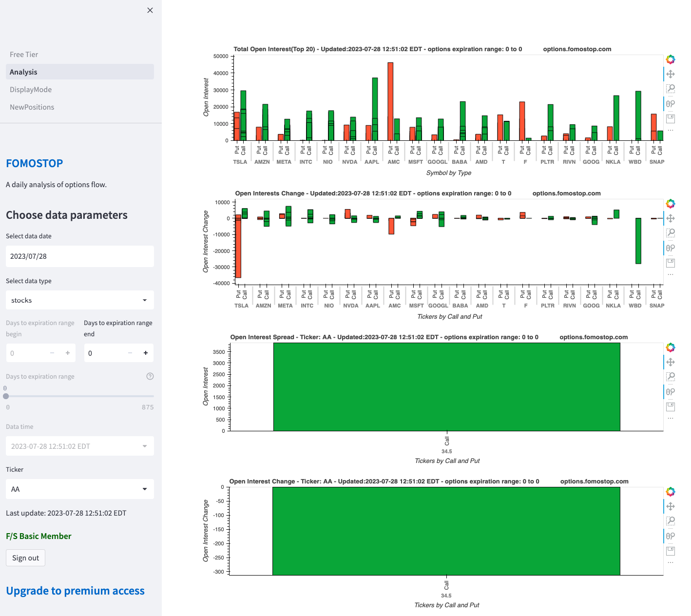The height and width of the screenshot is (616, 691).
Task: Save the Open Interest Spread chart image
Action: (x=671, y=406)
